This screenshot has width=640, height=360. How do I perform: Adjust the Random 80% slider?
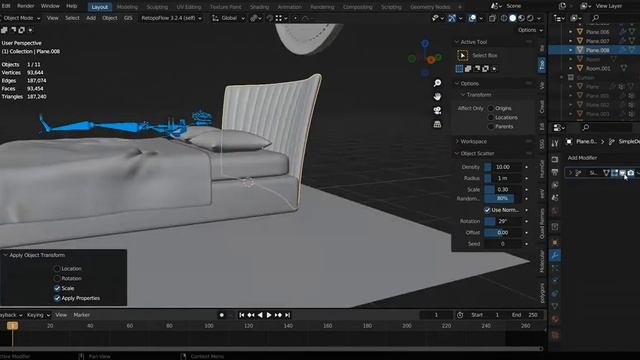pyautogui.click(x=502, y=198)
